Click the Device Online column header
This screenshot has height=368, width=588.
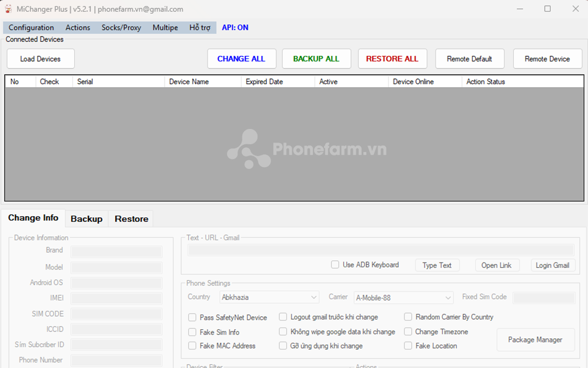point(425,81)
